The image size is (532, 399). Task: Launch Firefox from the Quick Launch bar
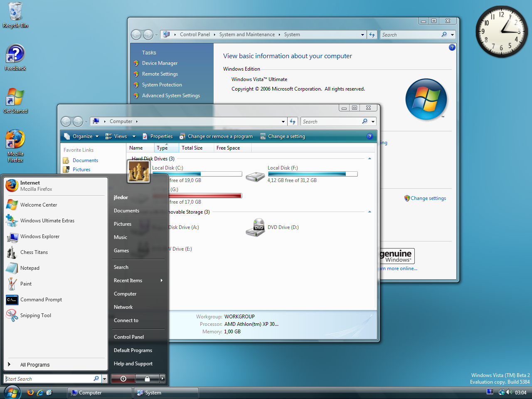pyautogui.click(x=30, y=392)
